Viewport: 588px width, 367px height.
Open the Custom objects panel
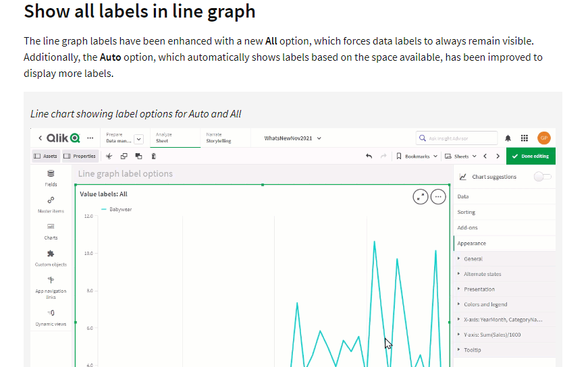pyautogui.click(x=51, y=258)
